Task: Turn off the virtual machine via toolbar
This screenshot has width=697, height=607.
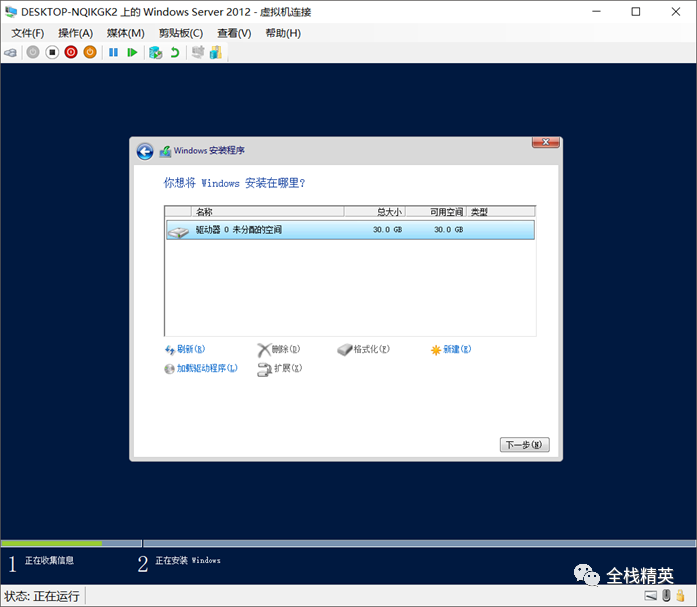Action: point(52,52)
